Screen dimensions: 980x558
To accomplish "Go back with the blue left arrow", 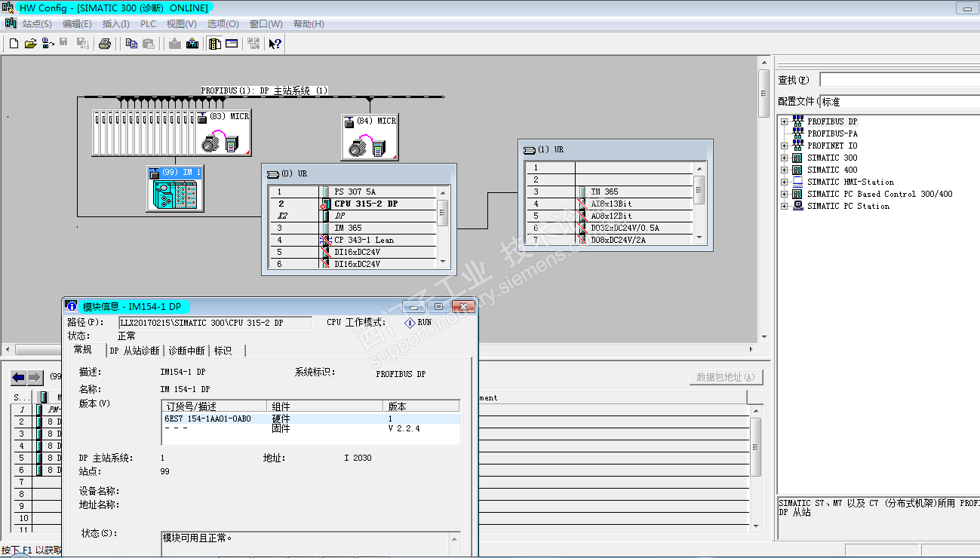I will click(19, 378).
